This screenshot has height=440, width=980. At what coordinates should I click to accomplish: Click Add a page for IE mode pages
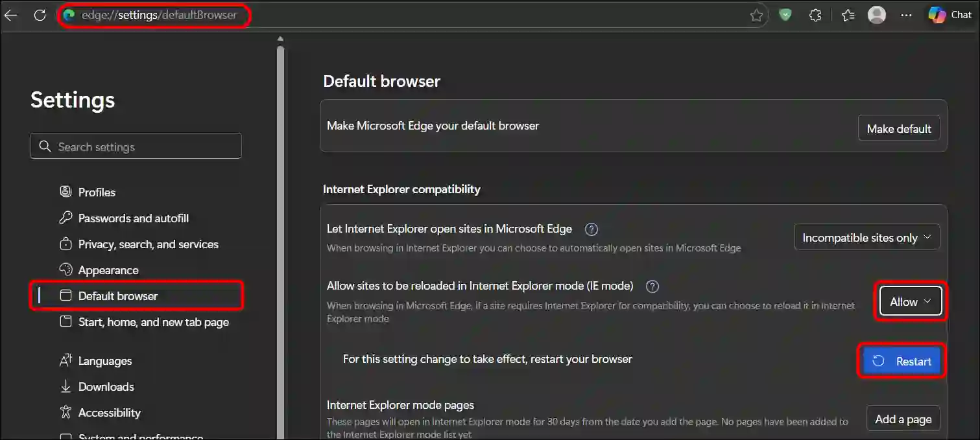click(x=903, y=418)
